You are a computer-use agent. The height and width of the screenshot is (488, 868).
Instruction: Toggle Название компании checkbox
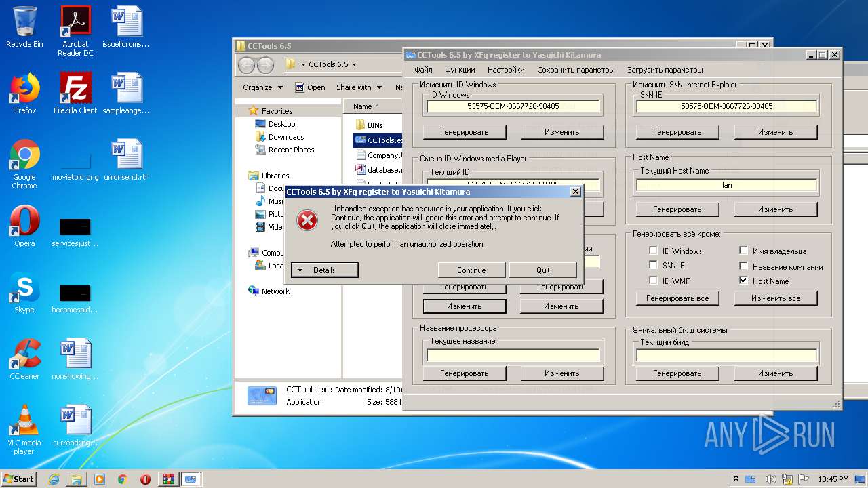coord(743,266)
